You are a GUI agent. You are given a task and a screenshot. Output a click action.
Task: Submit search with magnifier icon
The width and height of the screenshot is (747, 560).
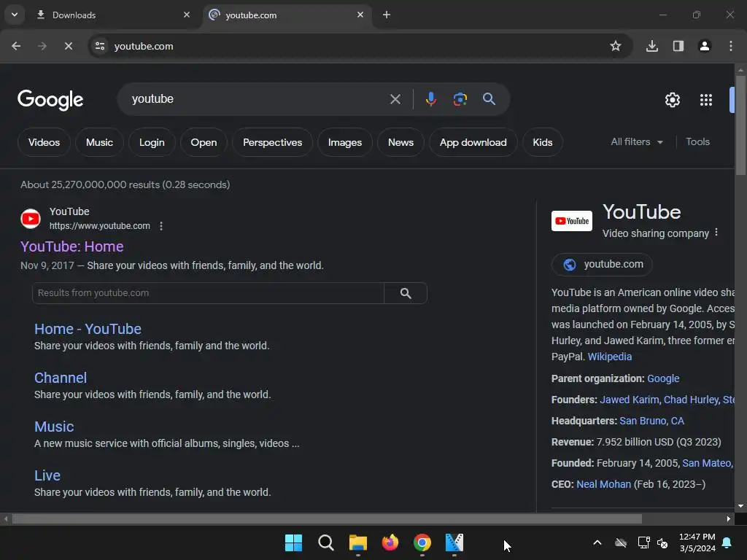coord(489,99)
